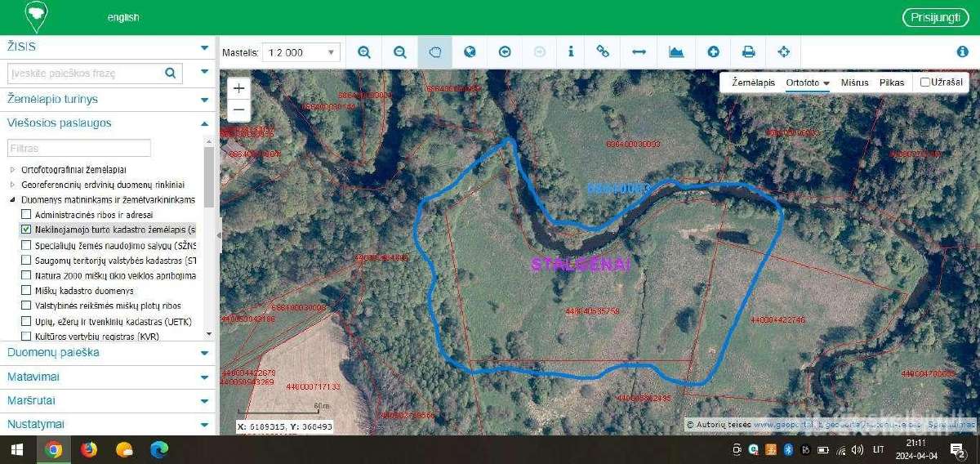980x464 pixels.
Task: Click the globe full extent icon
Action: [x=470, y=52]
